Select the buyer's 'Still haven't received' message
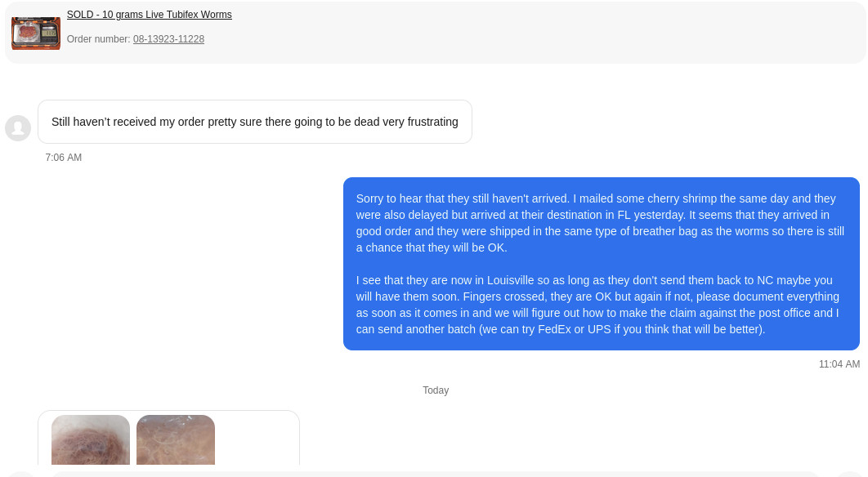The height and width of the screenshot is (477, 868). click(254, 122)
